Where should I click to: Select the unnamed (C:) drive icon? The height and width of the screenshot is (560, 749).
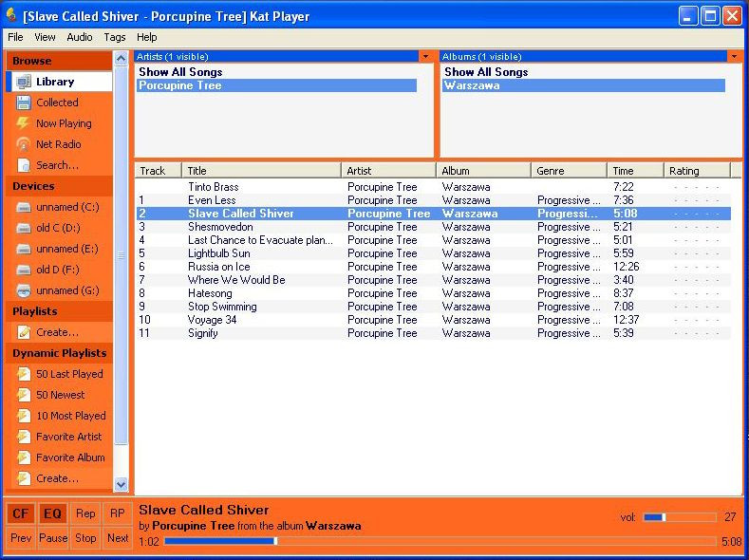pyautogui.click(x=24, y=207)
